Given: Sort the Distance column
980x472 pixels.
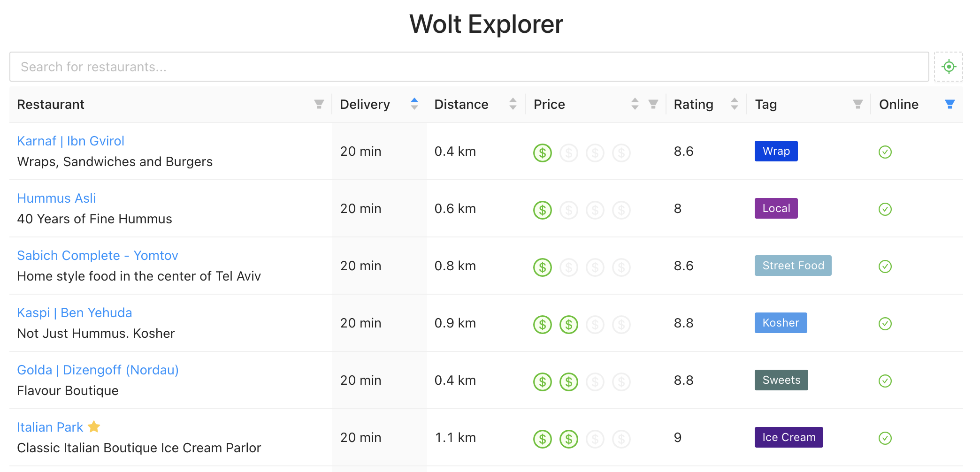Looking at the screenshot, I should [x=513, y=104].
